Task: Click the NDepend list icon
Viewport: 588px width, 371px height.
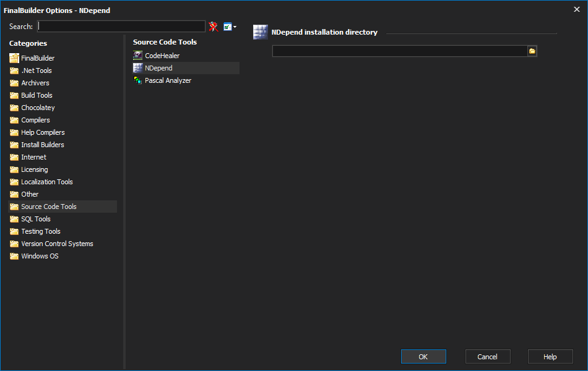Action: (x=137, y=68)
